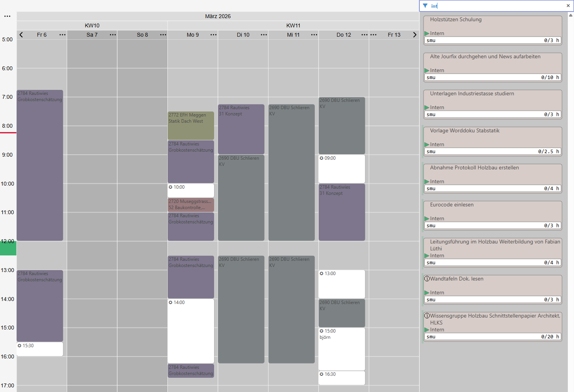This screenshot has height=392, width=574.
Task: Open the options menu for Mi 11
Action: [x=314, y=35]
